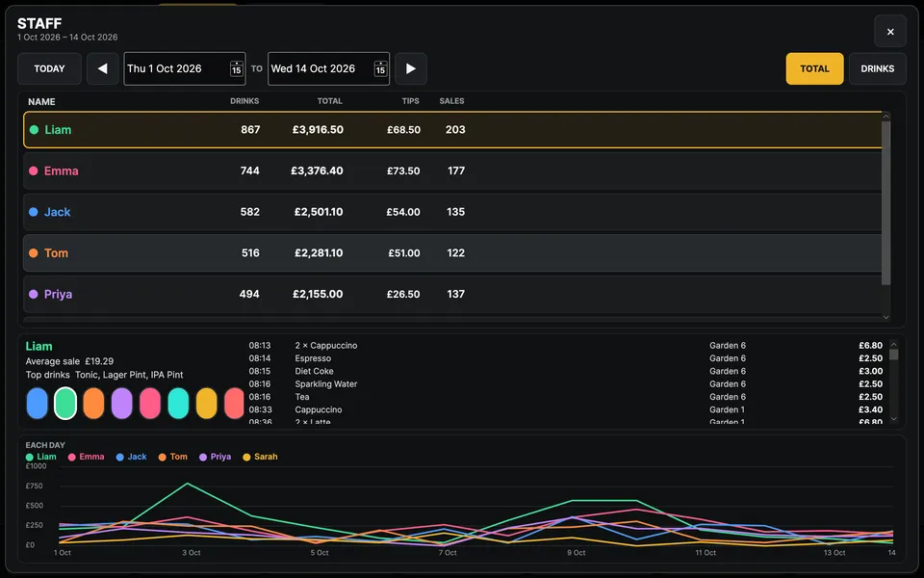Open calendar picker for start date

coord(237,68)
